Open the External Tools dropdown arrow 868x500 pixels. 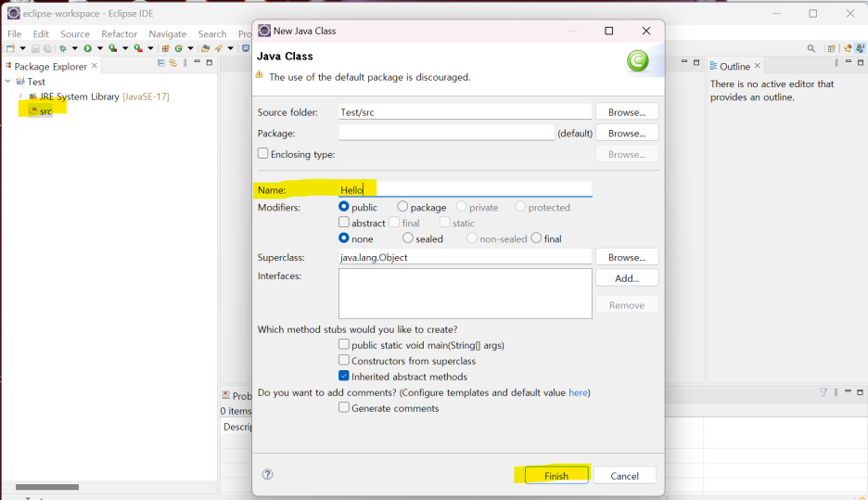pyautogui.click(x=150, y=48)
